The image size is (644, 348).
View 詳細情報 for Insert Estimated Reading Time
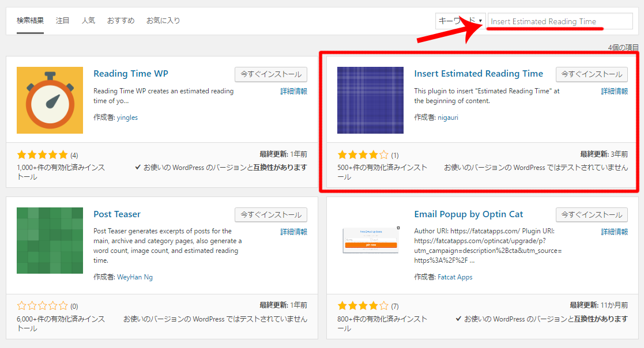tap(615, 91)
